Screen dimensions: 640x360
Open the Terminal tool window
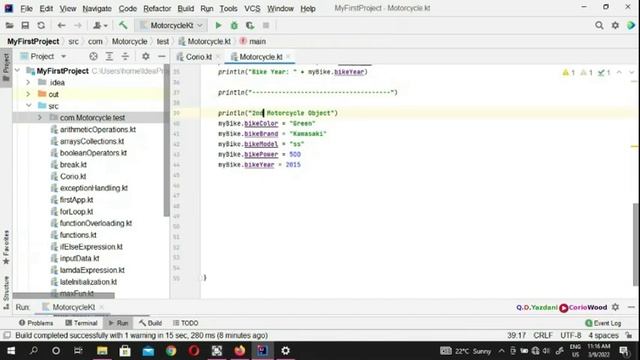81,323
